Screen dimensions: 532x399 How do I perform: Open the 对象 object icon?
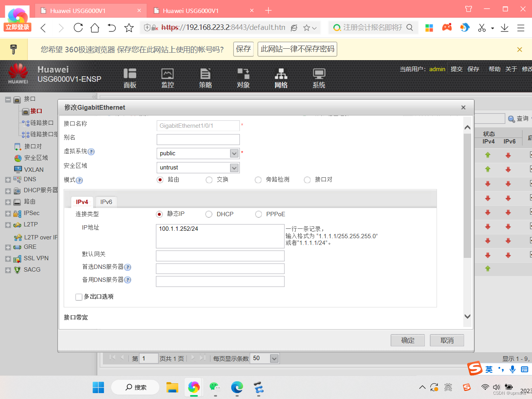(243, 78)
